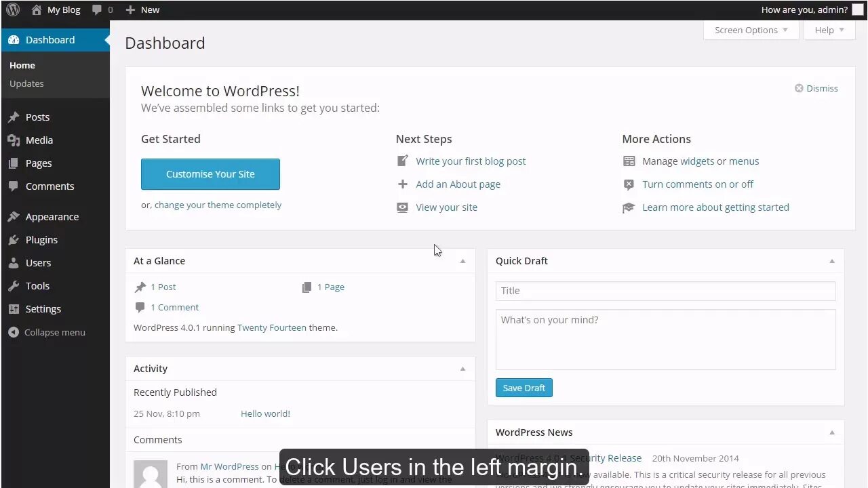Click the icon beside Turn comments on or off
This screenshot has width=868, height=488.
click(629, 184)
